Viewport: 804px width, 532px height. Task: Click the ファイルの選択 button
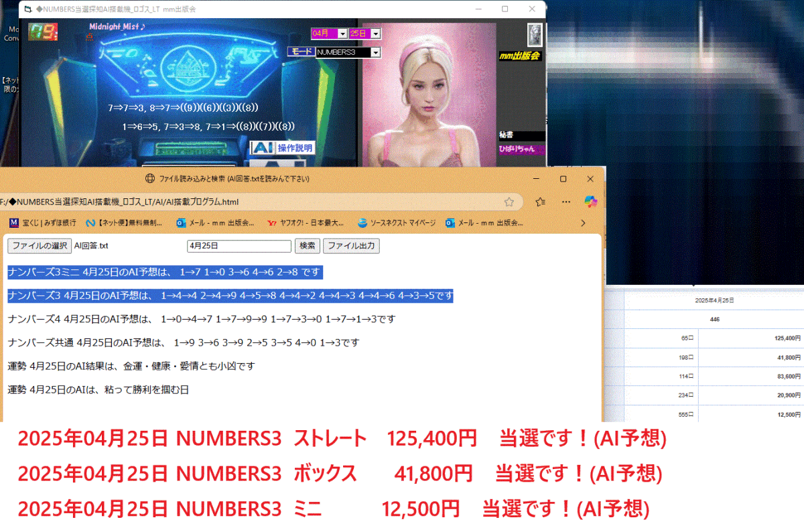39,246
